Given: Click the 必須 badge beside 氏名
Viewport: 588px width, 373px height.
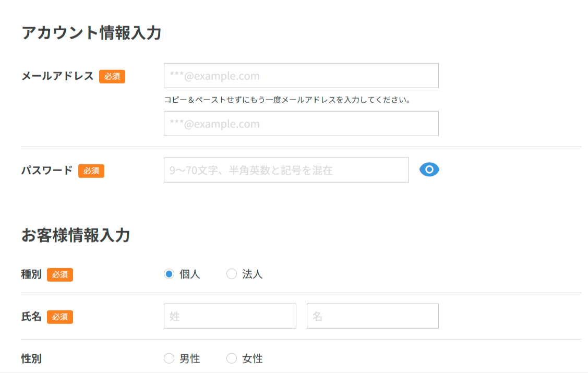Looking at the screenshot, I should [x=60, y=317].
